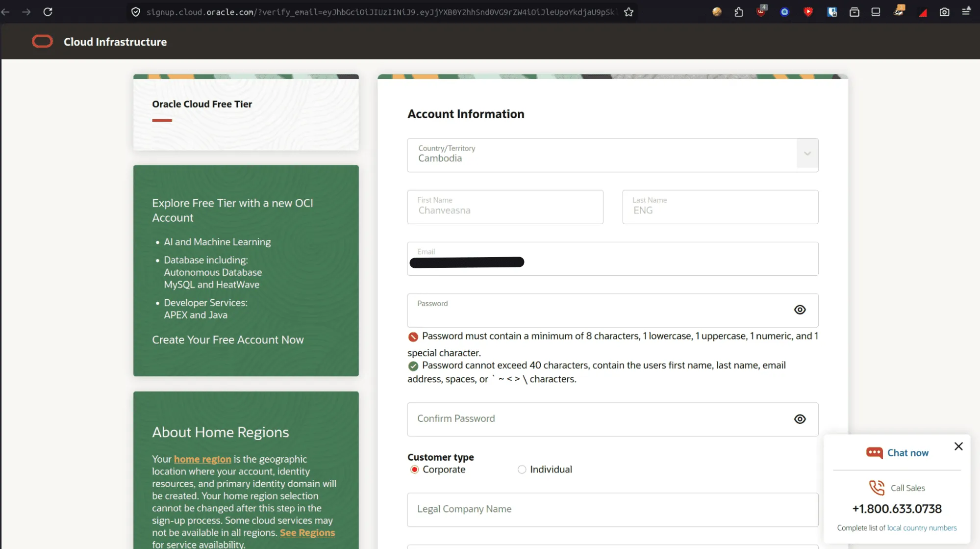Click the +1.800.633.0738 phone number
This screenshot has width=980, height=549.
897,509
